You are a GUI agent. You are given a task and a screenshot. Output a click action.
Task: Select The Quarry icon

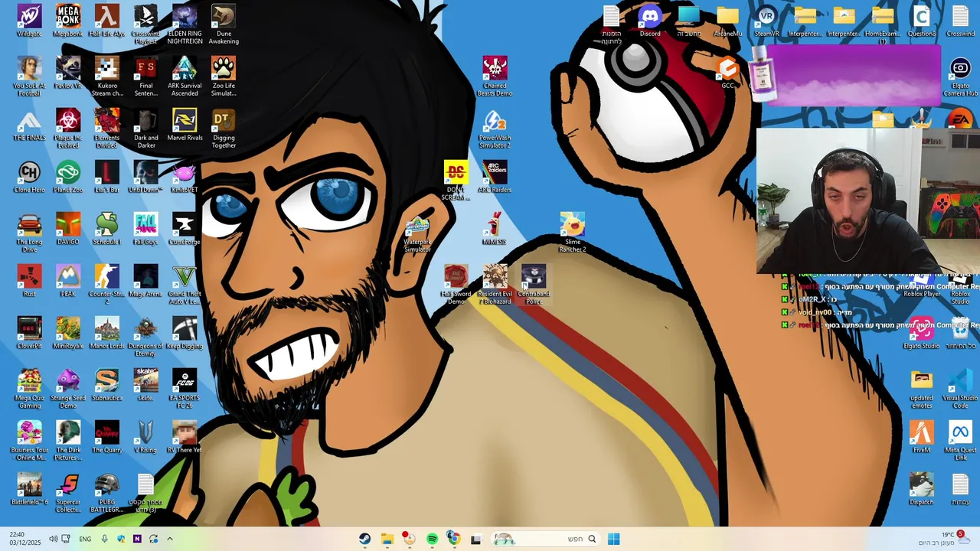tap(107, 437)
